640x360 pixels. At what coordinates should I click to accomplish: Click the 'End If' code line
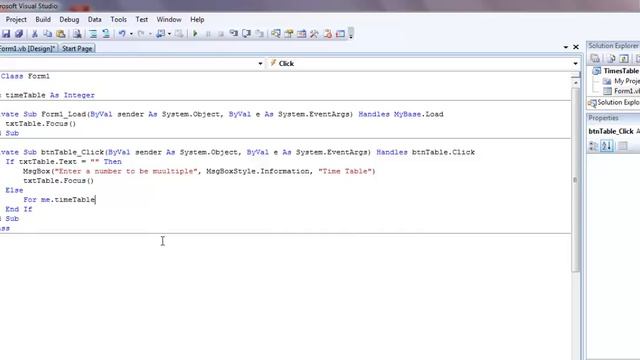point(19,209)
